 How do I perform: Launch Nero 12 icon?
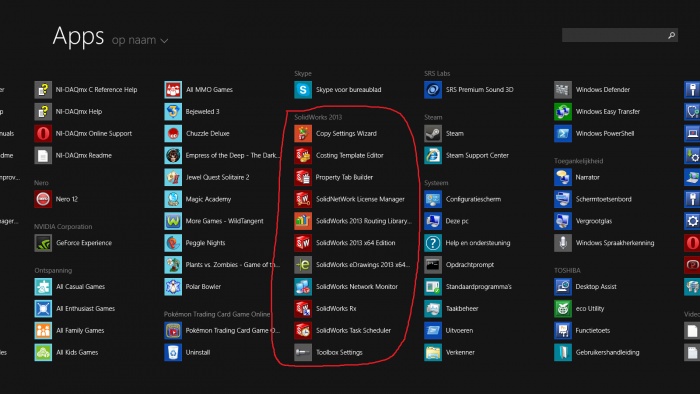coord(43,199)
